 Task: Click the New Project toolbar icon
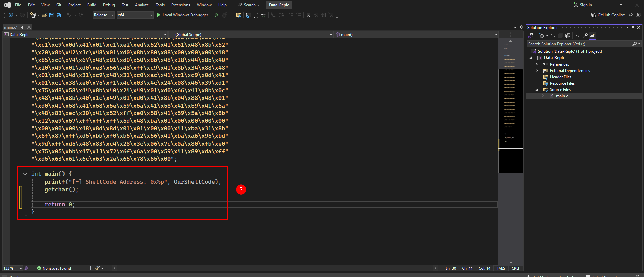(x=33, y=15)
